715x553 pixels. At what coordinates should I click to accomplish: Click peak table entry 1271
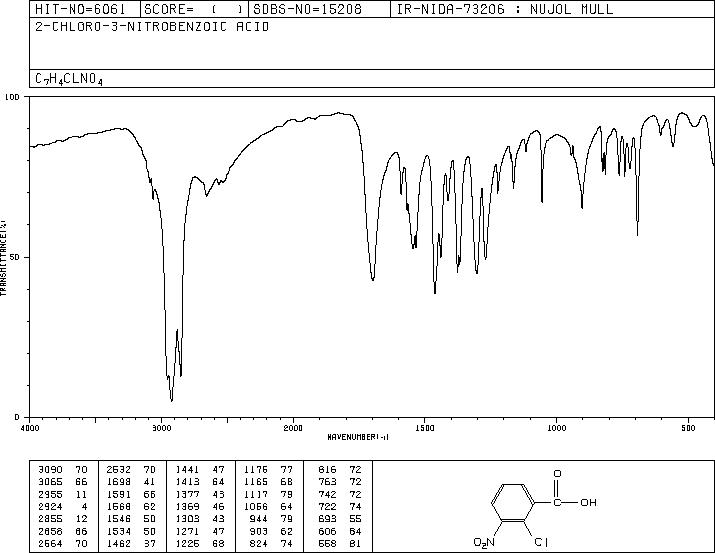[x=187, y=532]
